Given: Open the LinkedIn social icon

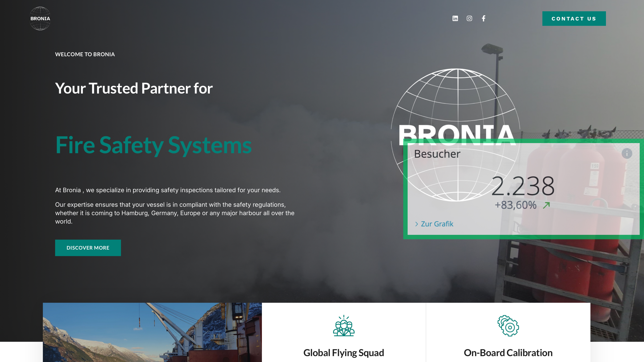Looking at the screenshot, I should 455,18.
